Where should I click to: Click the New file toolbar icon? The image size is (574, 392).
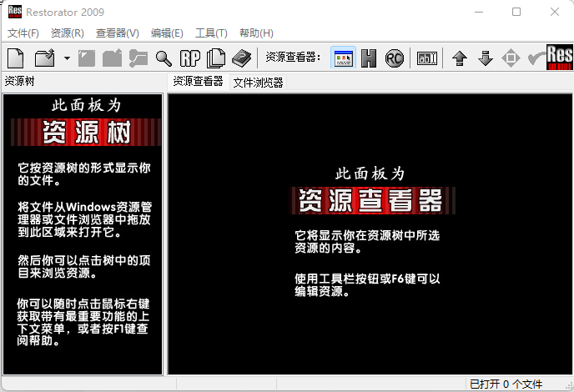pos(16,58)
